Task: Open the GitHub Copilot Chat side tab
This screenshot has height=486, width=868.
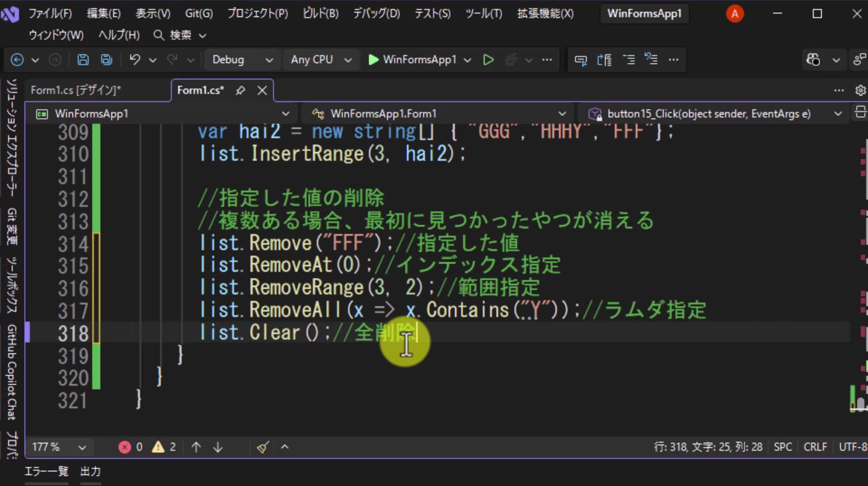Action: click(x=12, y=372)
